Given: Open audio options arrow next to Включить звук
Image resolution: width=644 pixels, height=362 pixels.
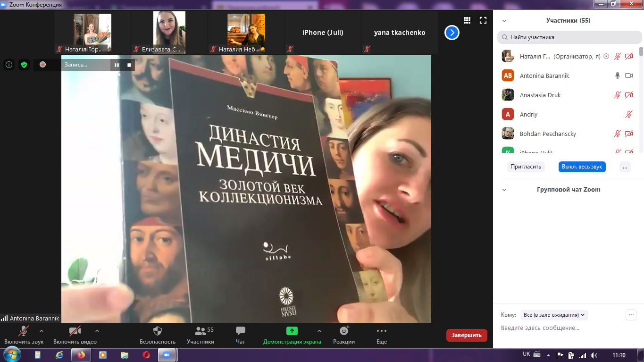Looking at the screenshot, I should click(x=42, y=331).
